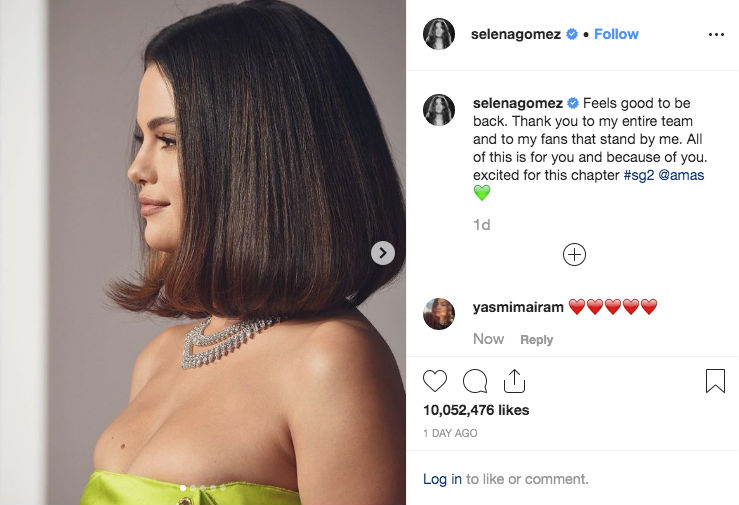Image resolution: width=739 pixels, height=505 pixels.
Task: Open the selenagomez header profile picture
Action: coord(439,34)
